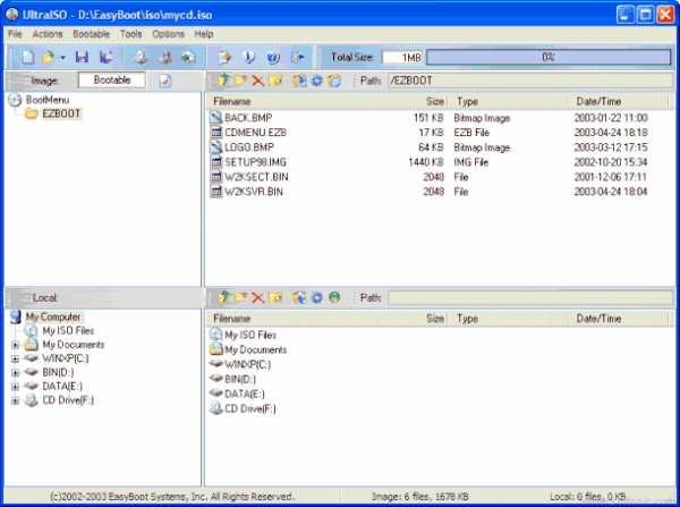Click the Open file folder icon
This screenshot has height=507, width=680.
(x=48, y=57)
